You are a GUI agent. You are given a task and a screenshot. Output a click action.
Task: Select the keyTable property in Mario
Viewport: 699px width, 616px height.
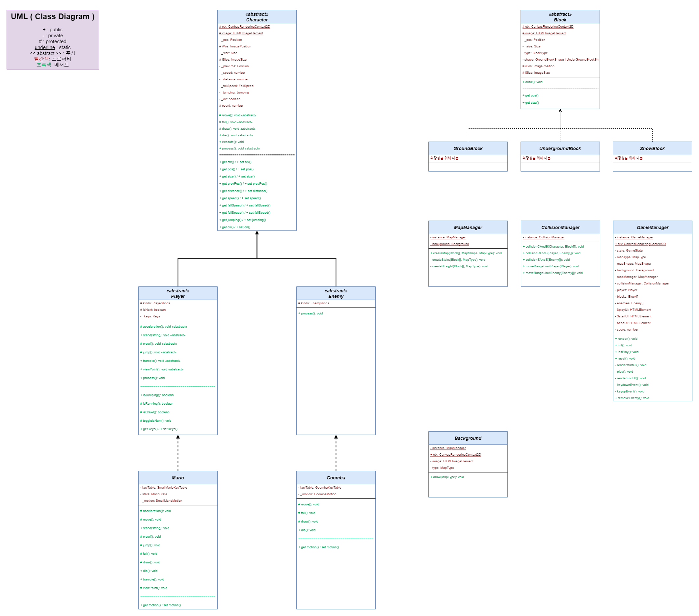[164, 487]
